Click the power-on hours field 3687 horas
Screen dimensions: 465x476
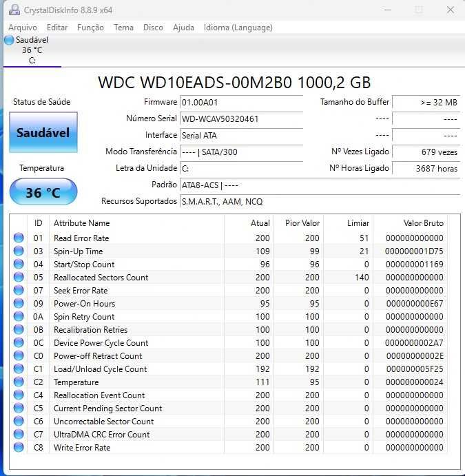(x=426, y=169)
